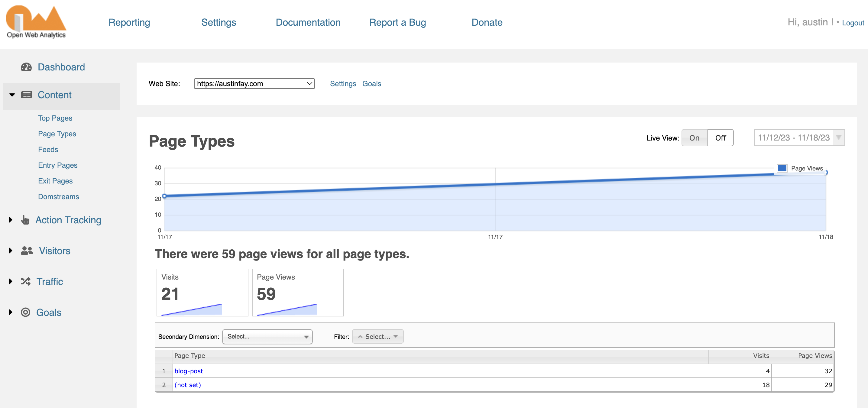Click the Logout link
Viewport: 868px width, 408px height.
853,23
